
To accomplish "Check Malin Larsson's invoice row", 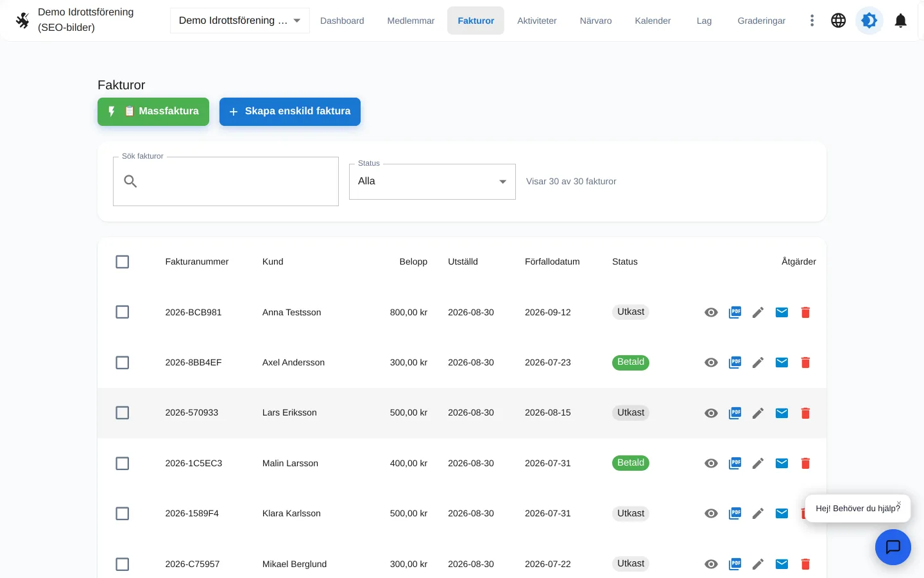I will point(123,464).
